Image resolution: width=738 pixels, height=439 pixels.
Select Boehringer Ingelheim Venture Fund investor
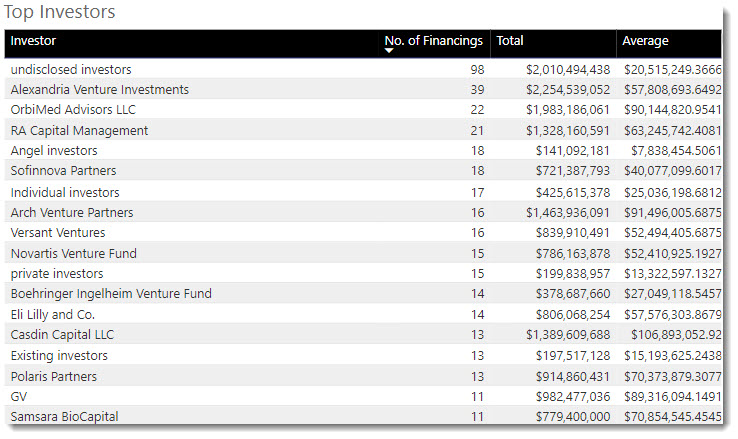pyautogui.click(x=111, y=294)
